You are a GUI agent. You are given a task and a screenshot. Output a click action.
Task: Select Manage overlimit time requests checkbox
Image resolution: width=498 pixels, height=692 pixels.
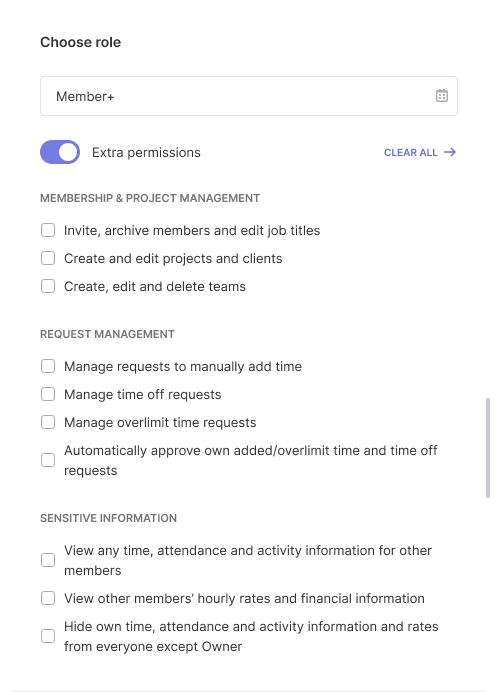48,422
